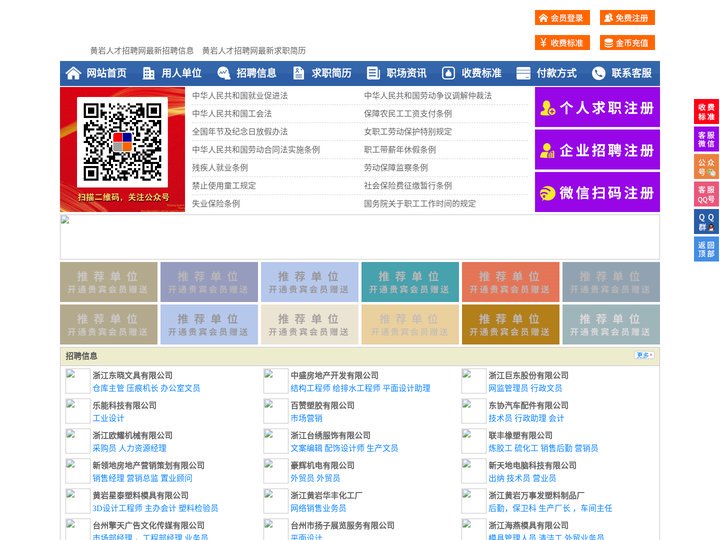Open company 东协汽车配件有限公司
This screenshot has height=540, width=720.
(529, 405)
